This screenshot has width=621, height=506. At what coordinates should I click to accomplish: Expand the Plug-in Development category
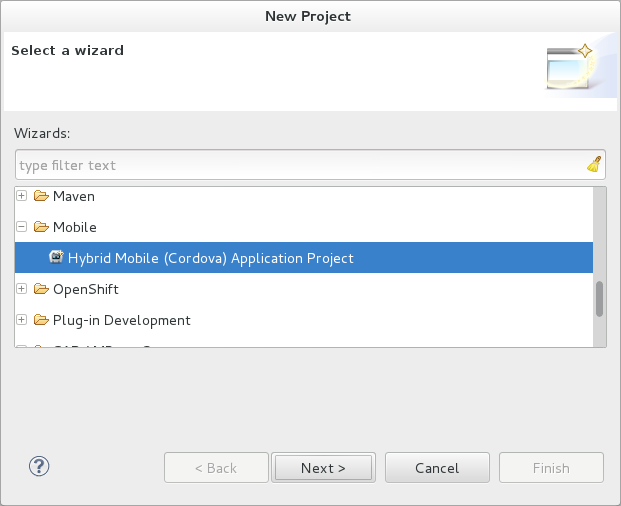22,320
